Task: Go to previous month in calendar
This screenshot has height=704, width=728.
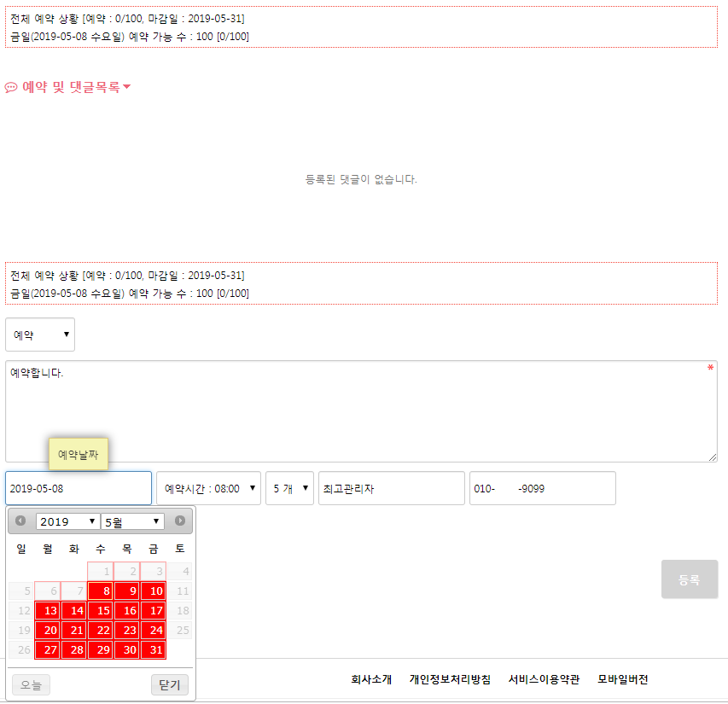Action: [x=20, y=521]
